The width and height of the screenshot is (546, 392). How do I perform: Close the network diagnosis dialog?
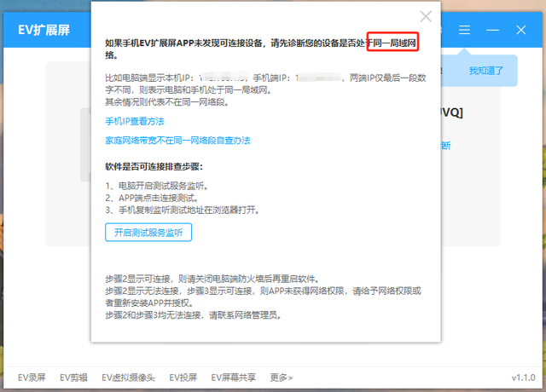click(x=426, y=16)
